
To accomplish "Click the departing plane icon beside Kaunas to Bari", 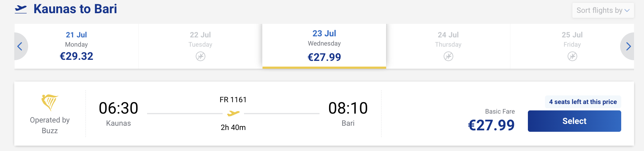I will coord(21,9).
